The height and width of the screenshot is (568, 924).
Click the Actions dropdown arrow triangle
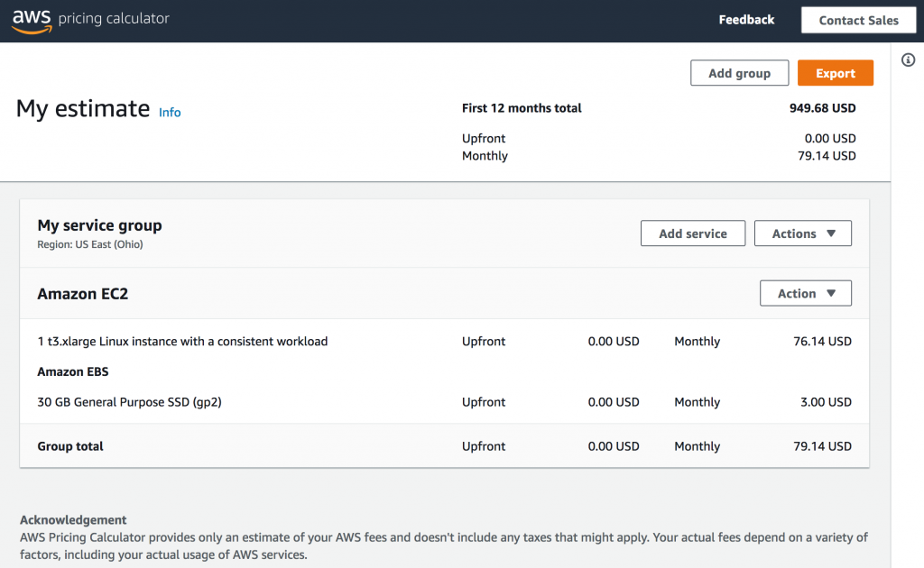[831, 234]
